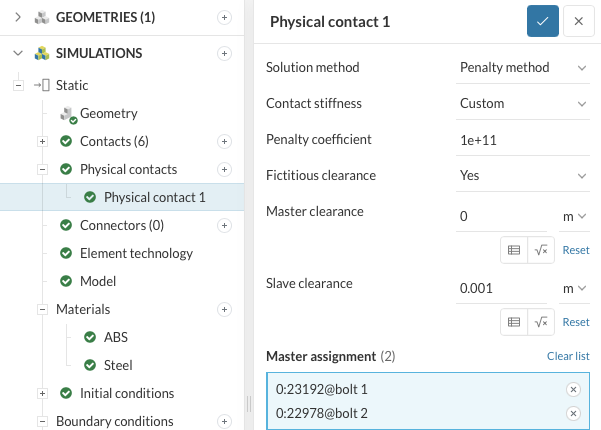This screenshot has width=601, height=430.
Task: Open the Fictitious clearance dropdown
Action: pos(523,176)
